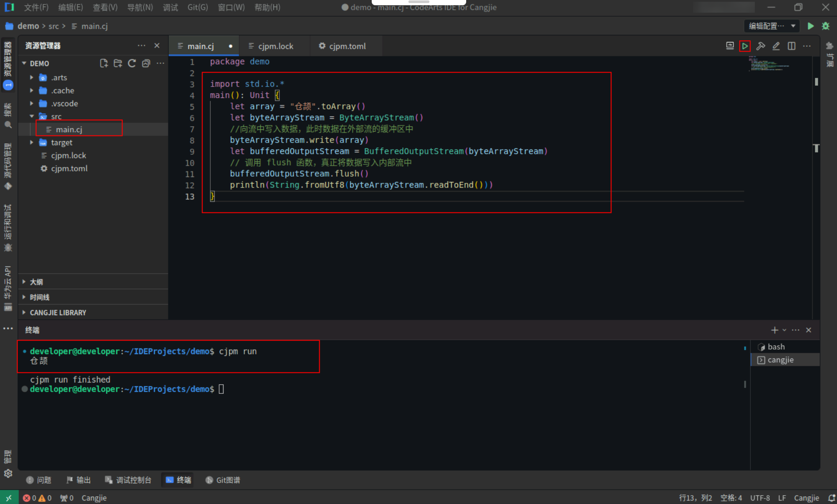The image size is (837, 504).
Task: Switch to the cjpm.lock editor tab
Action: tap(276, 46)
